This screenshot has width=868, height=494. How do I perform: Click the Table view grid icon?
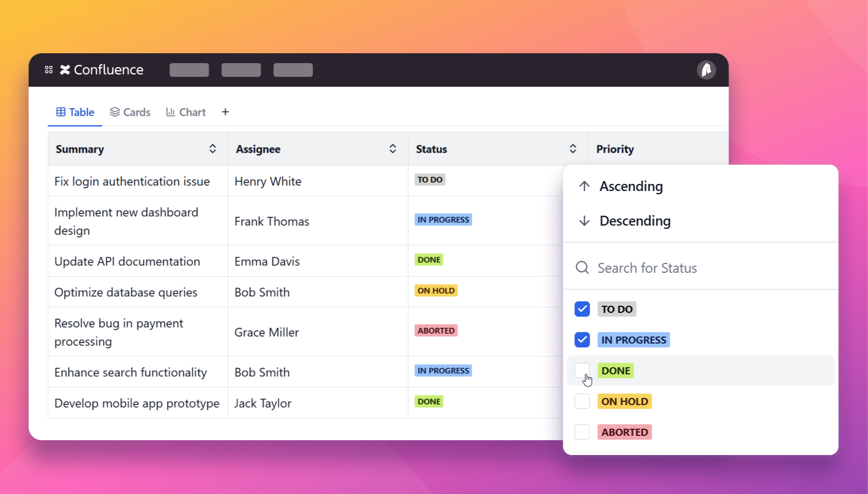pos(61,112)
